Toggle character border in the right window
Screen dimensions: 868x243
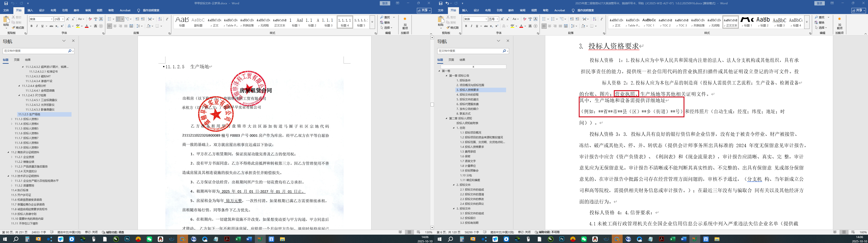(536, 19)
